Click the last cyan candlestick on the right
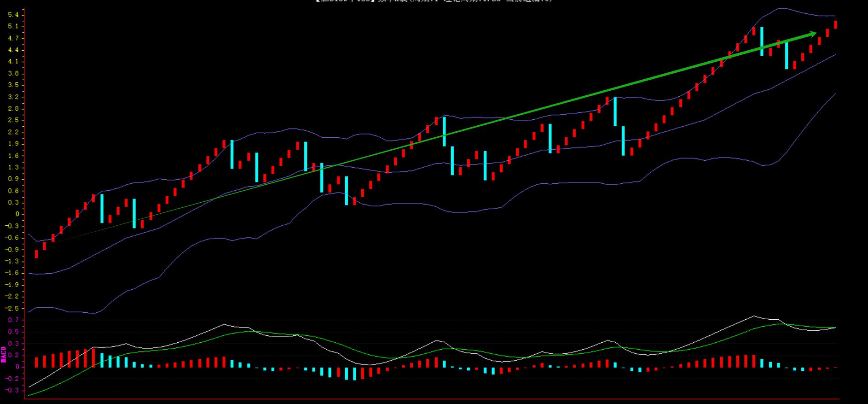 (x=787, y=55)
